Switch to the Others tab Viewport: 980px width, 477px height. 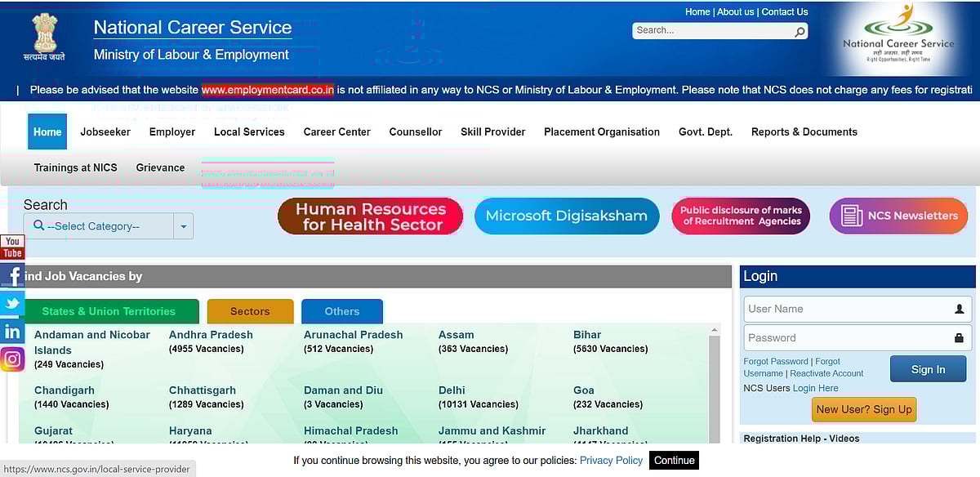click(341, 311)
